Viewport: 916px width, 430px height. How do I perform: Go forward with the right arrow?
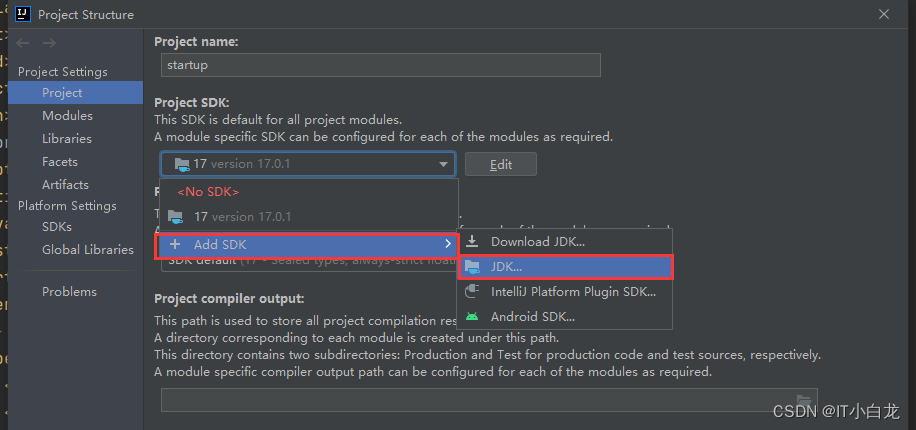pyautogui.click(x=49, y=43)
